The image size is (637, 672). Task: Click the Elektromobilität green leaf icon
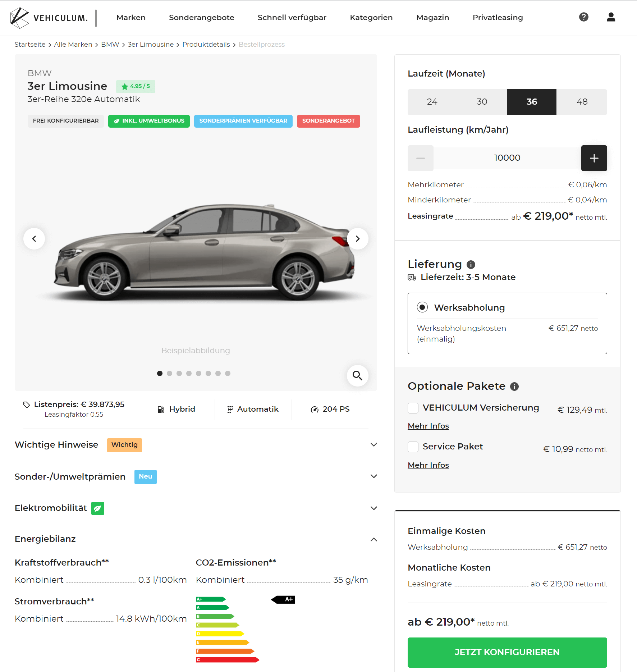(x=98, y=508)
